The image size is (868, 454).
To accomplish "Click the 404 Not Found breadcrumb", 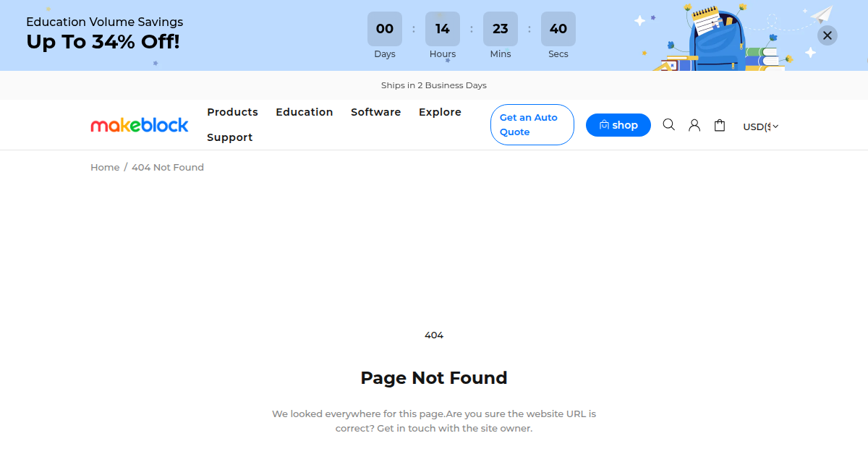I will click(168, 167).
